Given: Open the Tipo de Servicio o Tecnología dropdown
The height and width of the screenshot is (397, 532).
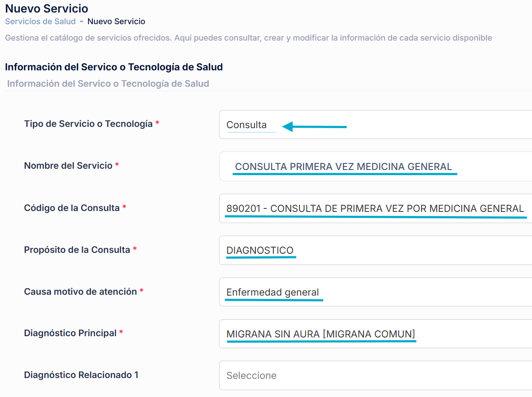Looking at the screenshot, I should 375,125.
